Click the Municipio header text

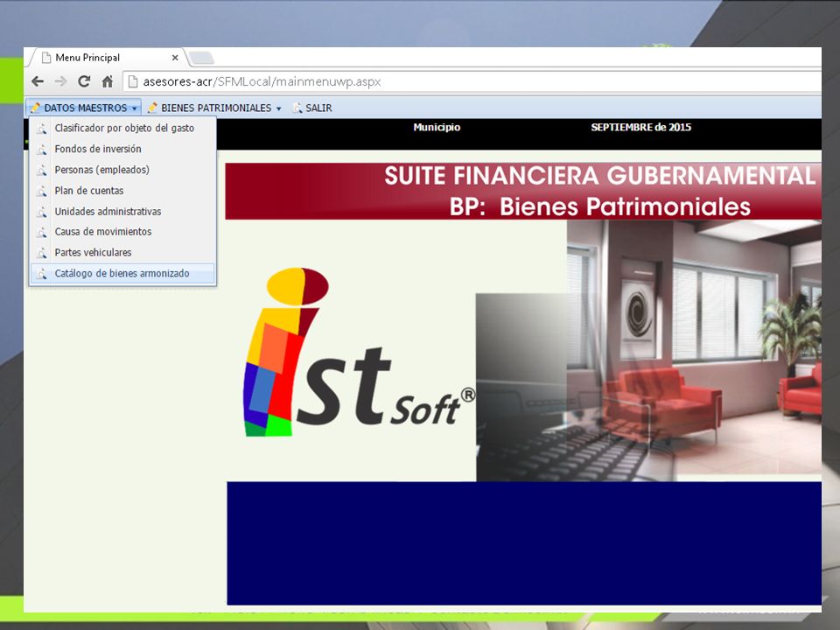437,127
